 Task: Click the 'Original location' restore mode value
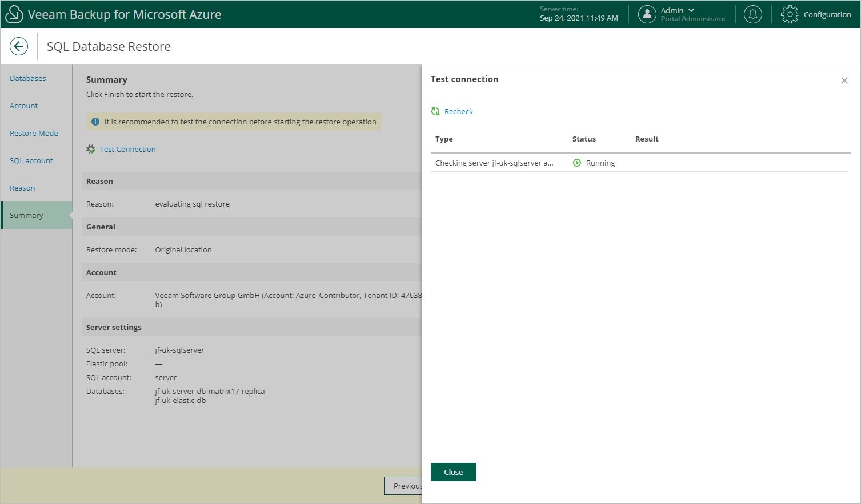tap(183, 249)
